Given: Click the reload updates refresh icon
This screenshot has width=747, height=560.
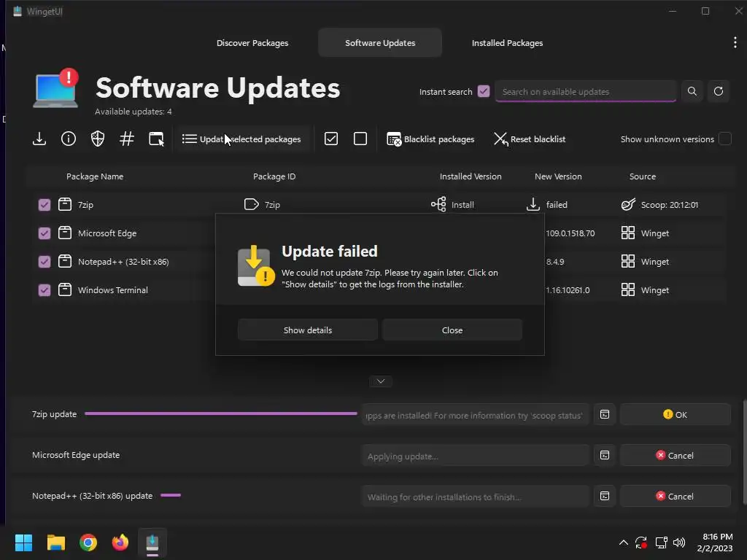Looking at the screenshot, I should (719, 91).
